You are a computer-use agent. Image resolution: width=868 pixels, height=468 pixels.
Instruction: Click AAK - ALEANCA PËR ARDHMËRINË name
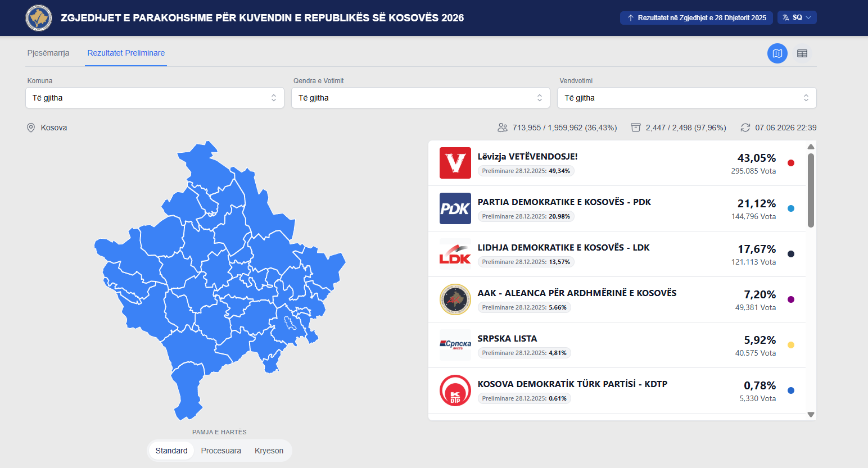pyautogui.click(x=577, y=293)
